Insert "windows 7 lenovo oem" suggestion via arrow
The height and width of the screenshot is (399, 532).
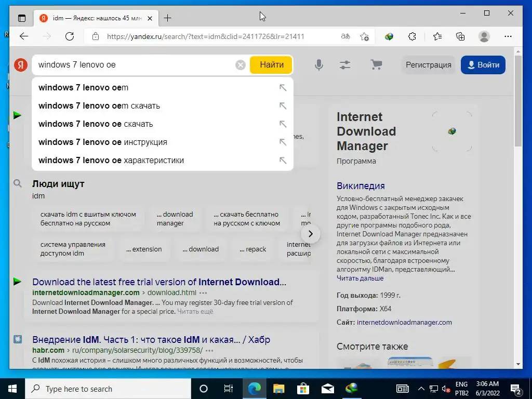(283, 87)
